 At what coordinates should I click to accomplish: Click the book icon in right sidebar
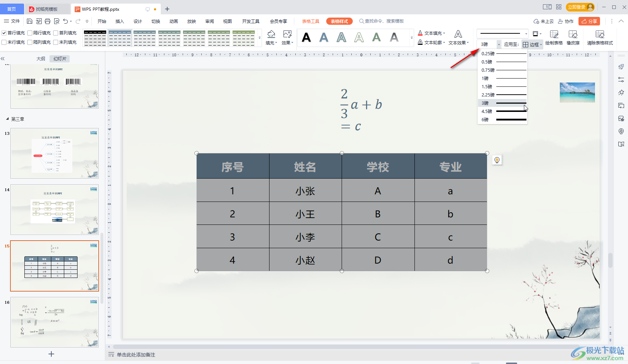click(x=621, y=144)
